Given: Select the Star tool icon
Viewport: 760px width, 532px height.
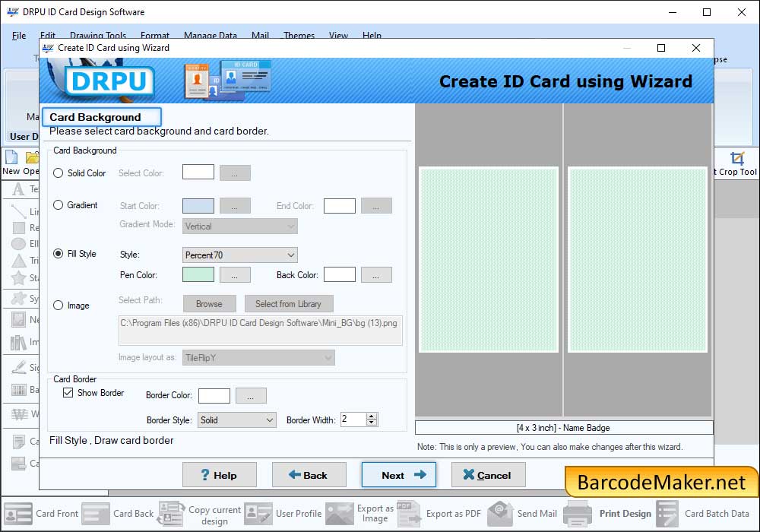Looking at the screenshot, I should tap(18, 277).
